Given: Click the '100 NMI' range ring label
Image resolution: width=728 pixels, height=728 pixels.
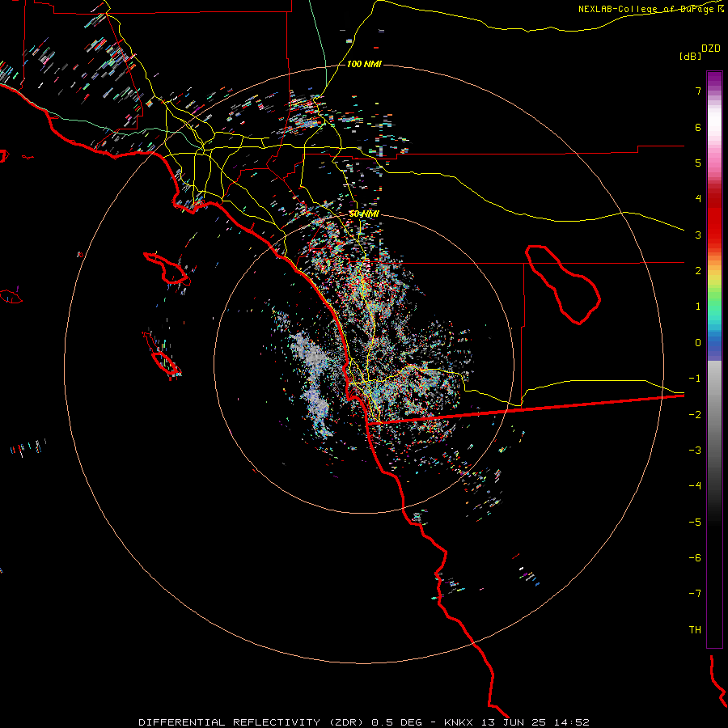Looking at the screenshot, I should pos(364,64).
